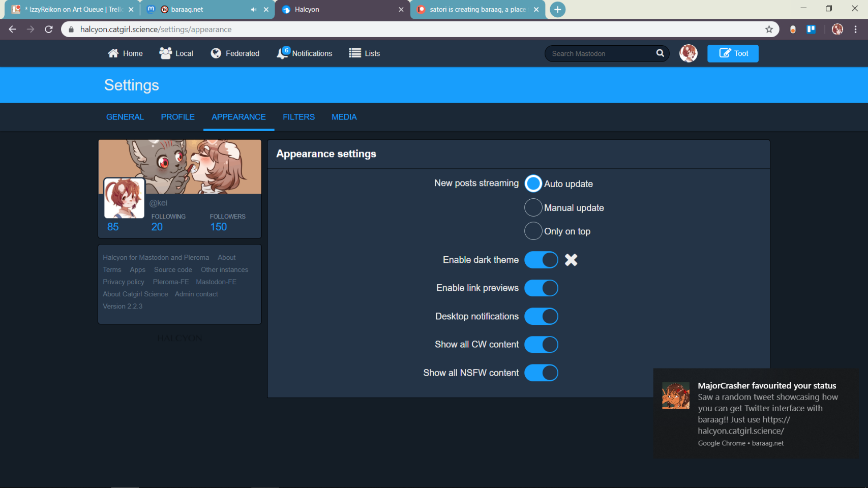Click the Toot compose button
The height and width of the screenshot is (488, 868).
[733, 53]
